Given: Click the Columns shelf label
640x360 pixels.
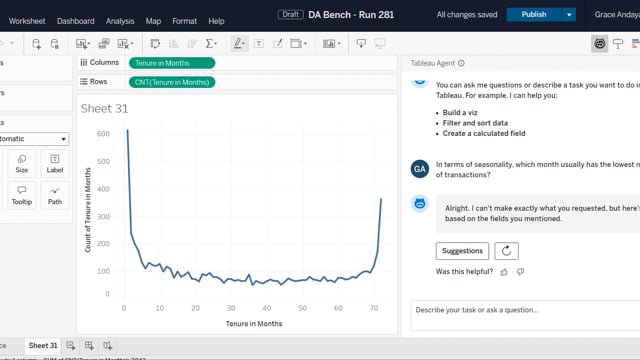Looking at the screenshot, I should 100,62.
